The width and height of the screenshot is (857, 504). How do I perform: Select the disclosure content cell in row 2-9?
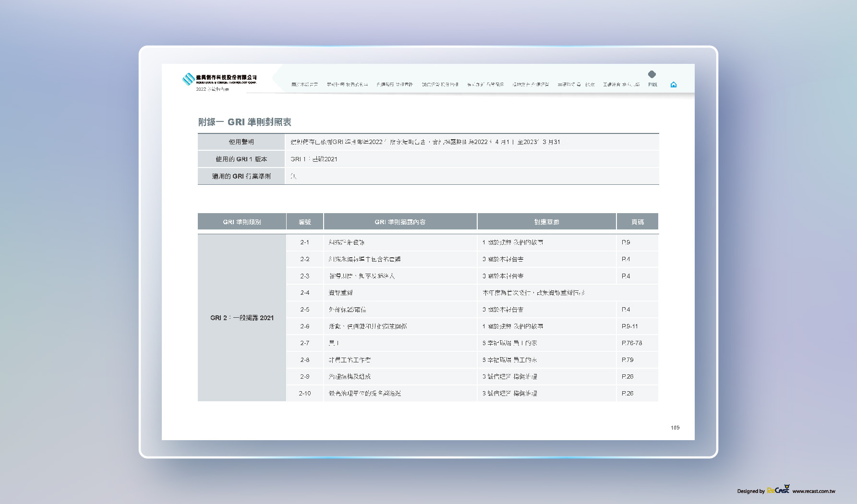pos(400,377)
